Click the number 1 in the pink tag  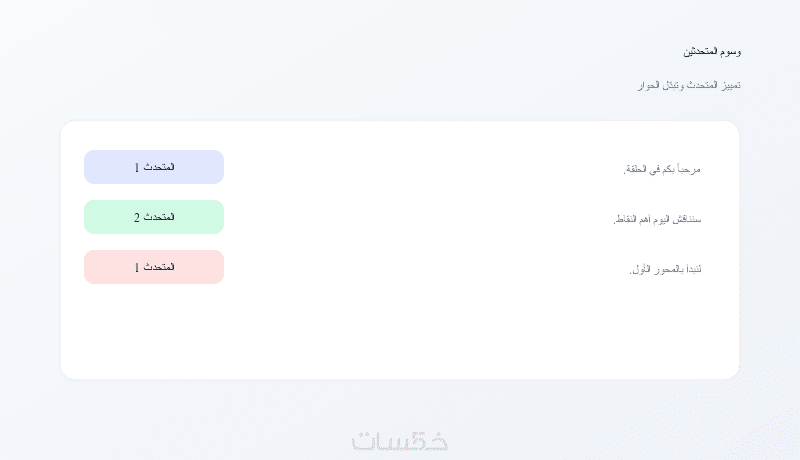(x=137, y=267)
